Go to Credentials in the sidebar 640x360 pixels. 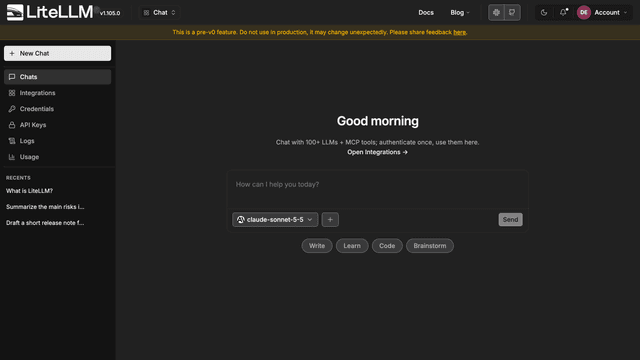[x=58, y=109]
